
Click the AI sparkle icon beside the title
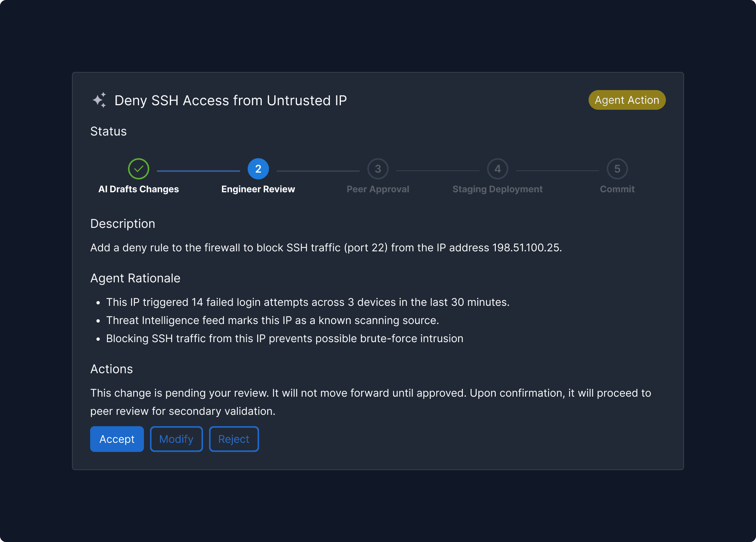coord(99,100)
